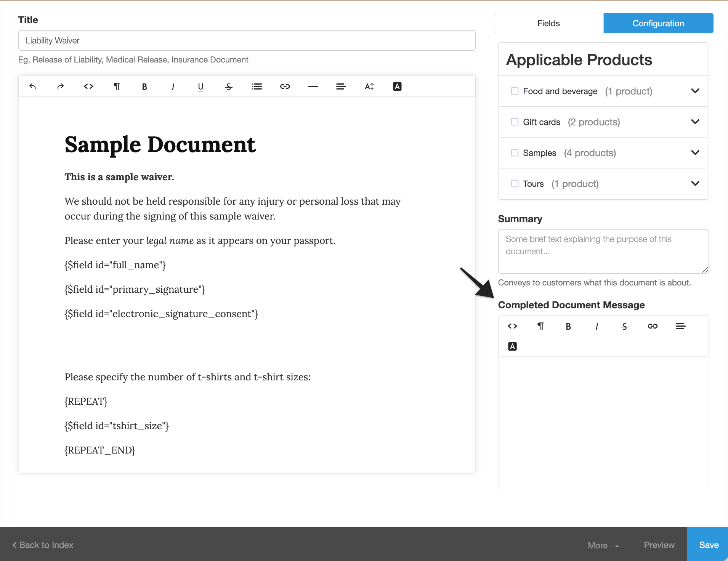Open HTML code view in main editor
Screen dimensions: 728x561
(x=88, y=87)
